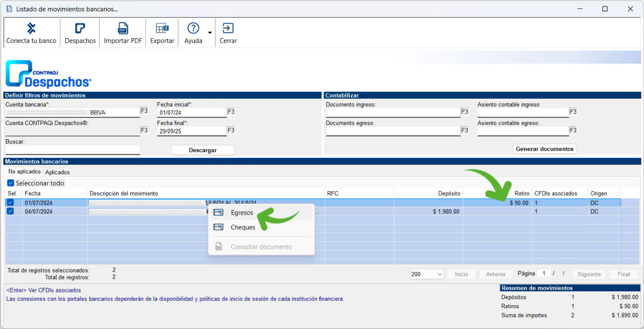Click the Descargar button
Screen dimensions: 644x329
coord(203,150)
